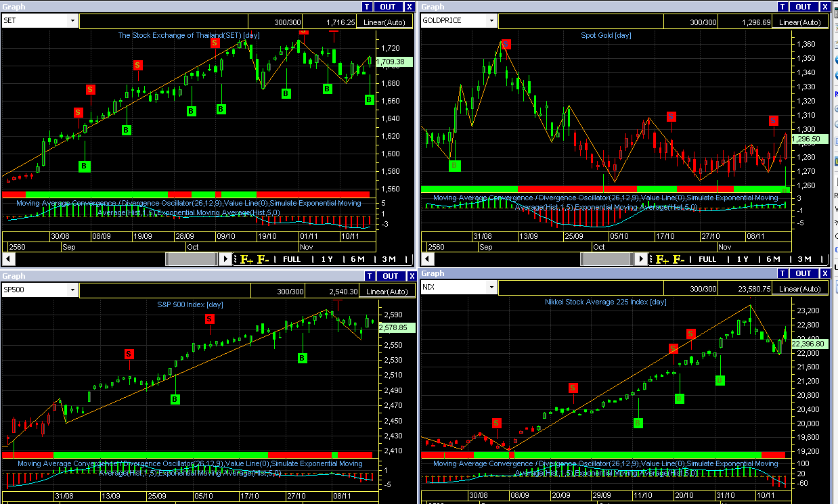
Task: Click the T button on the SET graph
Action: tap(367, 7)
